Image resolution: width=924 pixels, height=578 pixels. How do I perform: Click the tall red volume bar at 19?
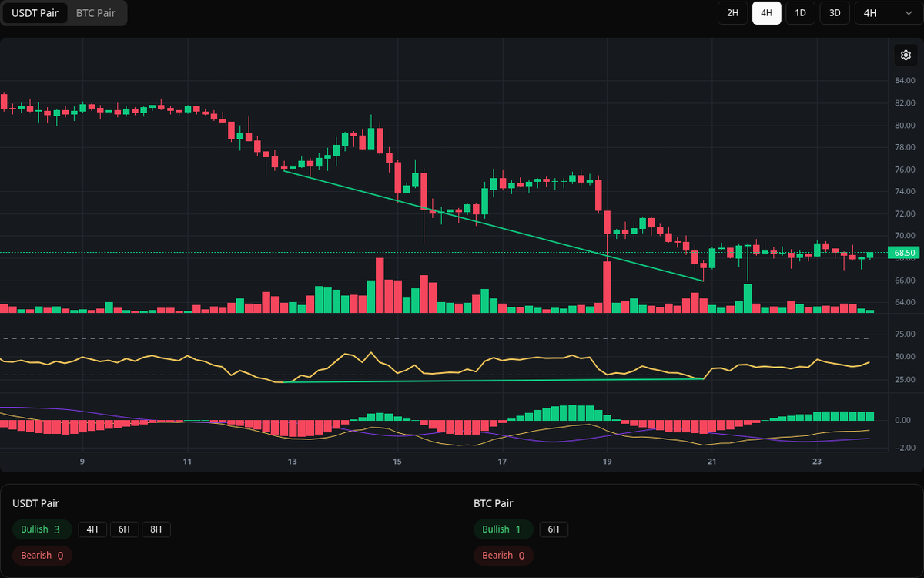tap(607, 287)
